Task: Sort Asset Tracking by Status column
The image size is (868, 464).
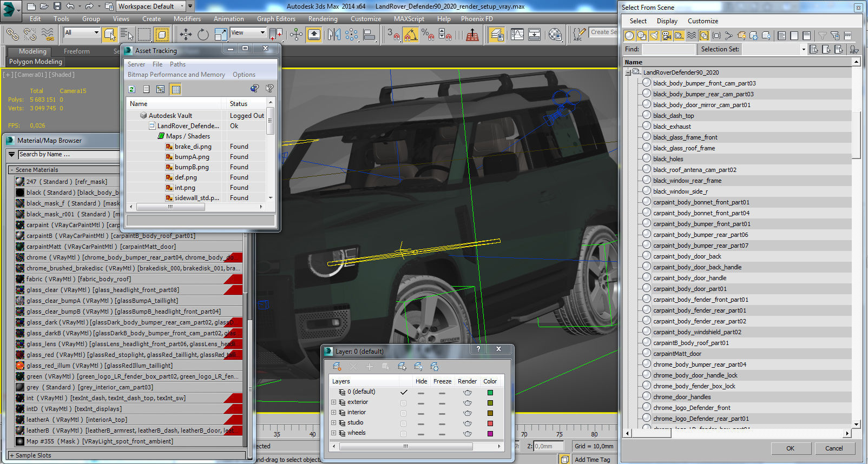Action: 246,103
